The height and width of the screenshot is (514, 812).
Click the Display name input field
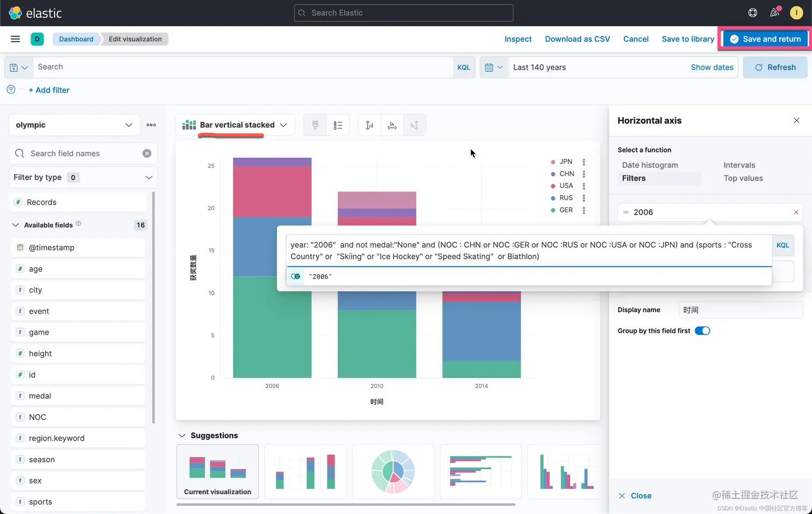pyautogui.click(x=741, y=310)
